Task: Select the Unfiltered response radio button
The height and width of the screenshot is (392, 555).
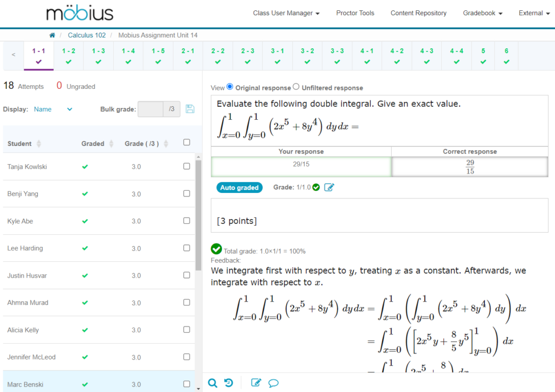Action: (296, 87)
